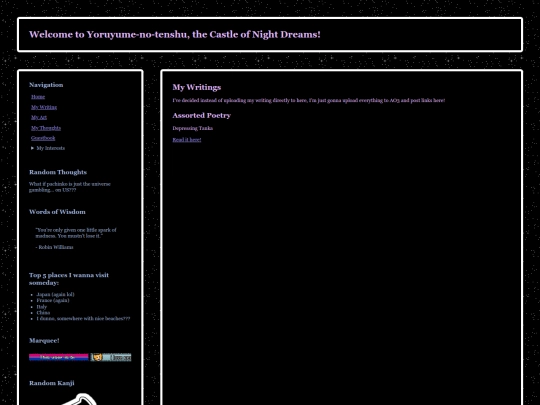
Task: Click the pachinko random thought text
Action: [x=70, y=187]
